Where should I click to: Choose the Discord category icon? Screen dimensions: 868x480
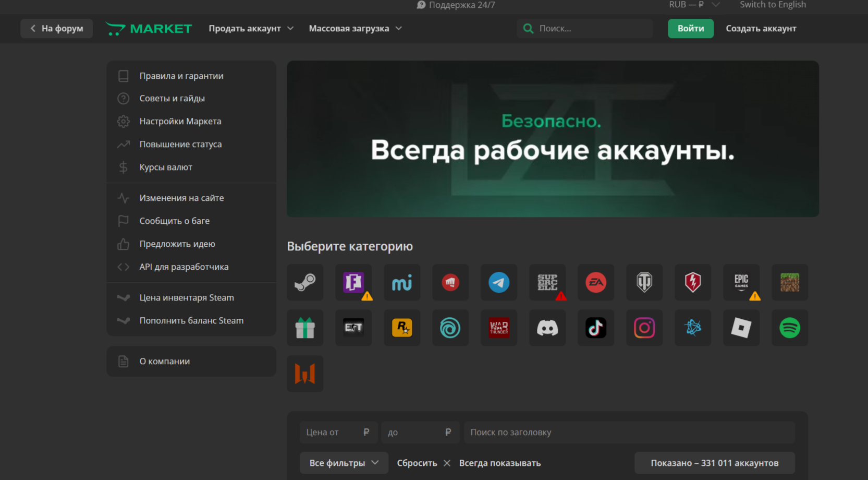pos(547,328)
